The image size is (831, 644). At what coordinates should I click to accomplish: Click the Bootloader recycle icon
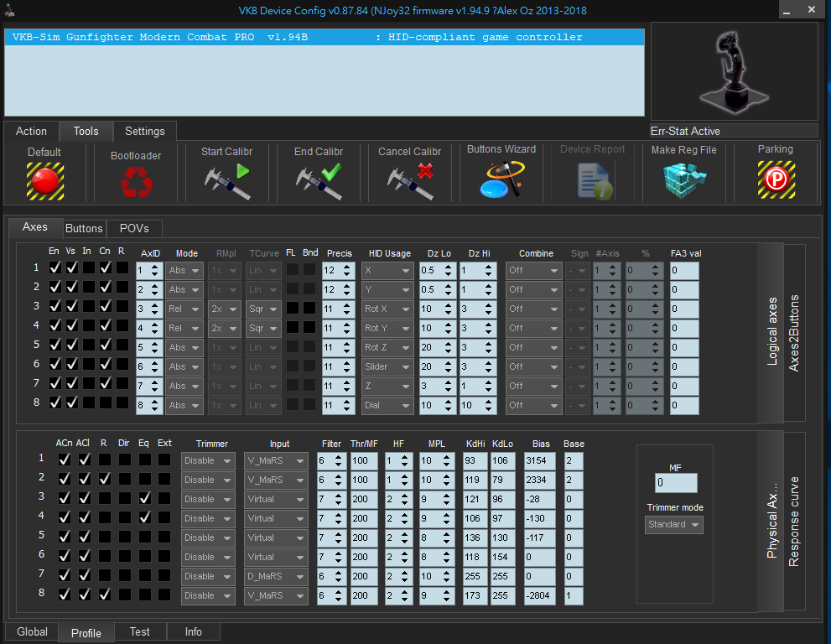pos(136,181)
